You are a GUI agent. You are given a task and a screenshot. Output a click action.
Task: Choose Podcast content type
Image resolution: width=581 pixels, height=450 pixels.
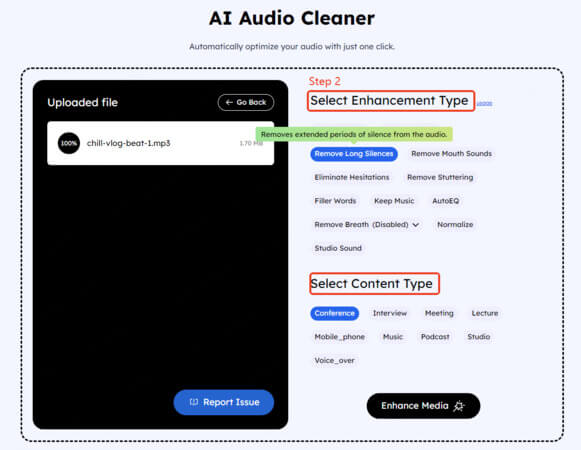coord(435,337)
